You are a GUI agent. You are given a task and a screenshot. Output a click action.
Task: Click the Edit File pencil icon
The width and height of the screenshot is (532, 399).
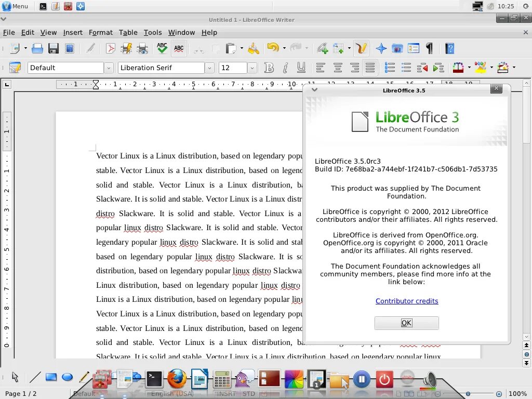pyautogui.click(x=90, y=48)
